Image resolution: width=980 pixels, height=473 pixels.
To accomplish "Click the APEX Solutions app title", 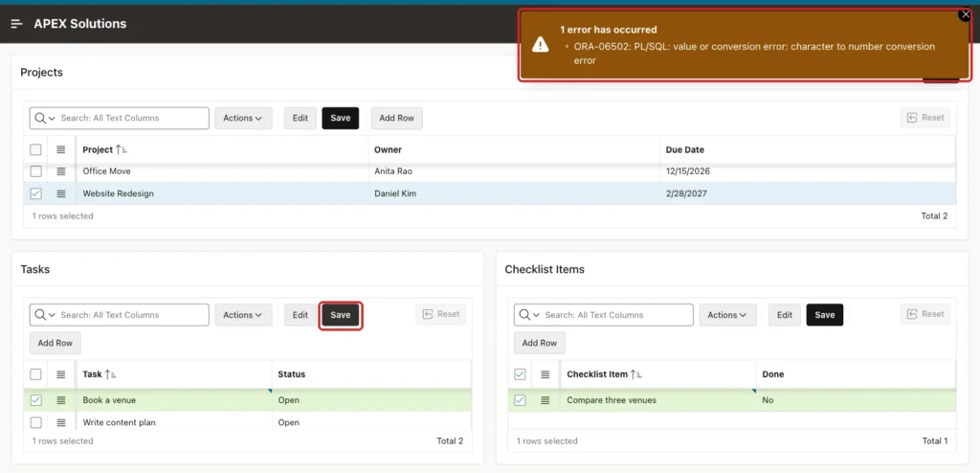I will (80, 24).
